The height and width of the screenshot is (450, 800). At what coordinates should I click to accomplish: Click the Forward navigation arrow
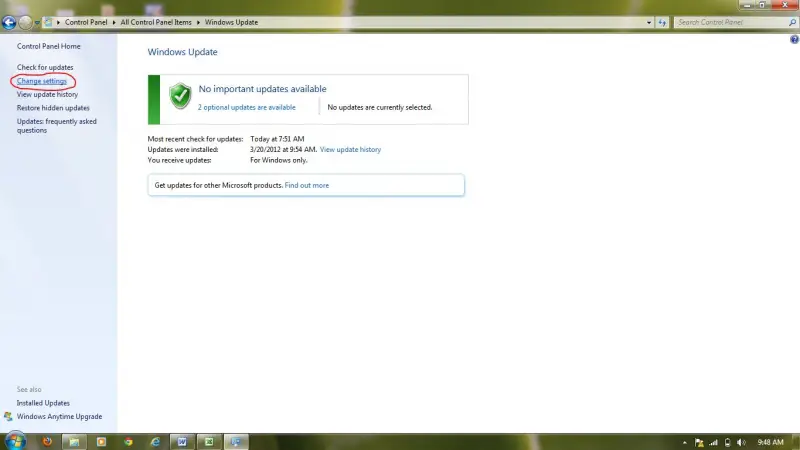tap(25, 22)
